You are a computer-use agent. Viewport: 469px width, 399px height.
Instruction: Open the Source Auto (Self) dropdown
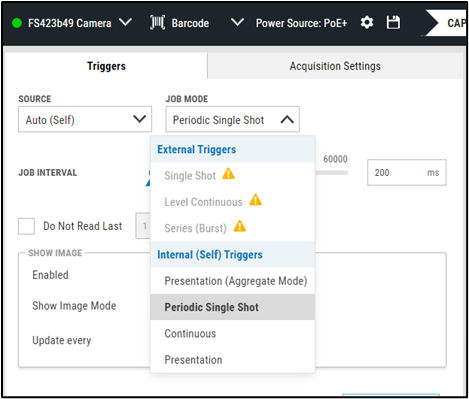click(85, 119)
